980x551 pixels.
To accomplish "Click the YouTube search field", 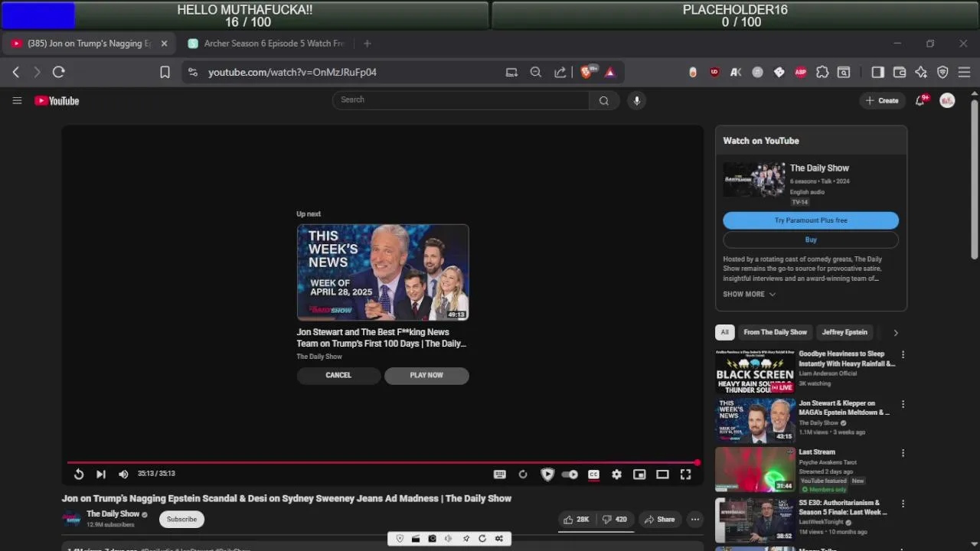I will coord(461,99).
